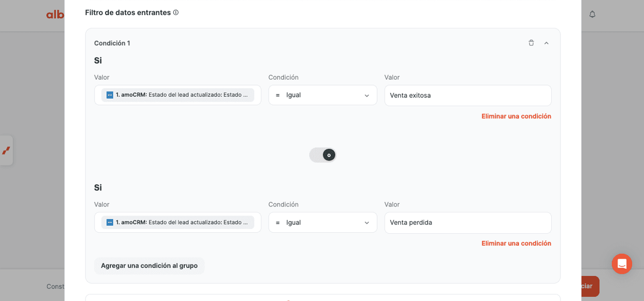Click the Venta exitosa value field

coord(468,95)
